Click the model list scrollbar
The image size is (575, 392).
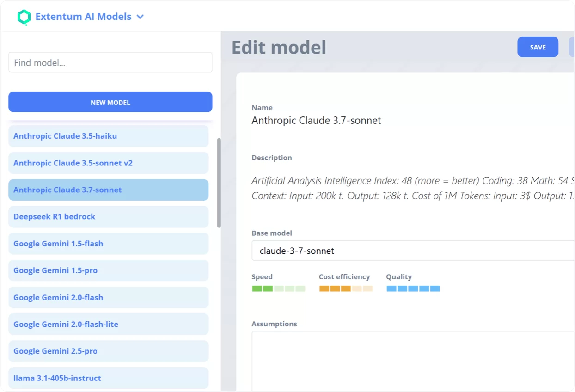(x=219, y=183)
